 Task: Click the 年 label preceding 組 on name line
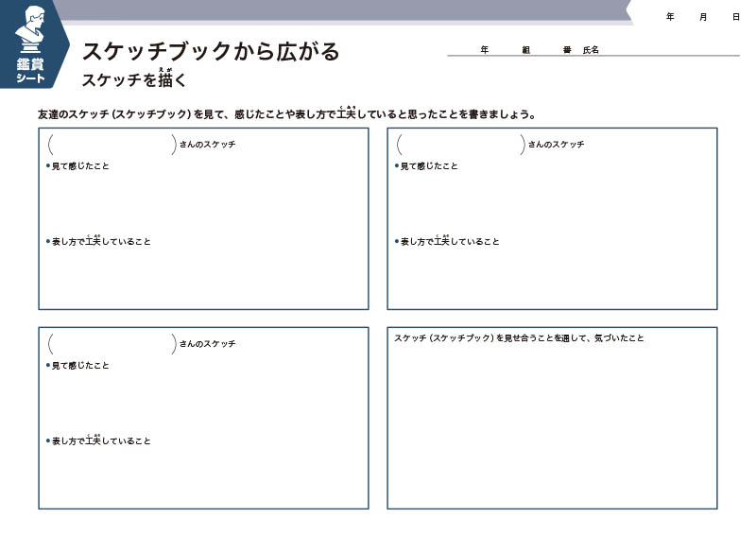(x=484, y=49)
